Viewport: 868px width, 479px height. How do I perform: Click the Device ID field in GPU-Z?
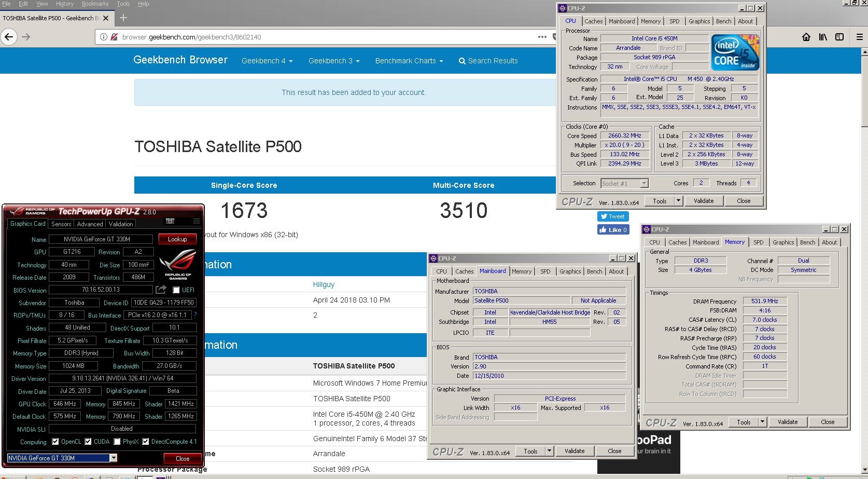(164, 303)
